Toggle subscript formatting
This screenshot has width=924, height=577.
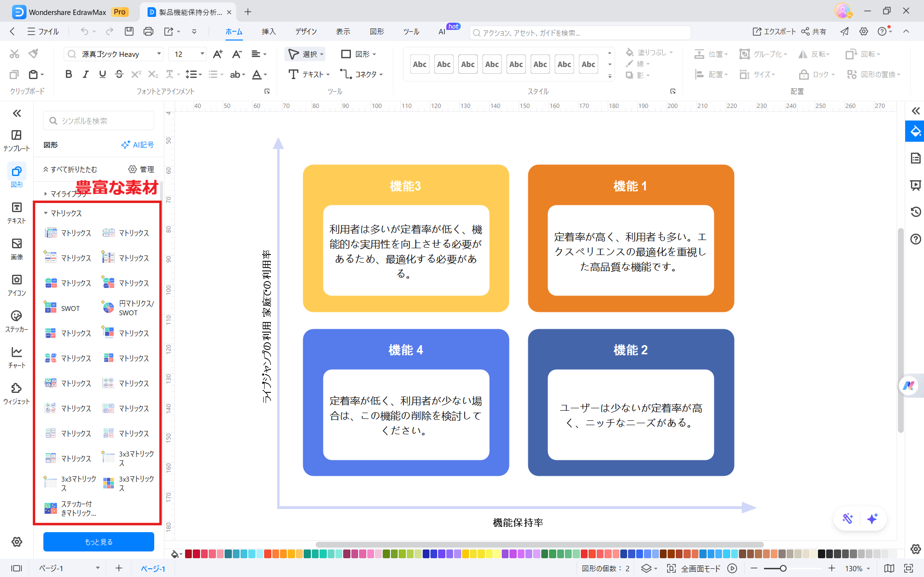[153, 74]
